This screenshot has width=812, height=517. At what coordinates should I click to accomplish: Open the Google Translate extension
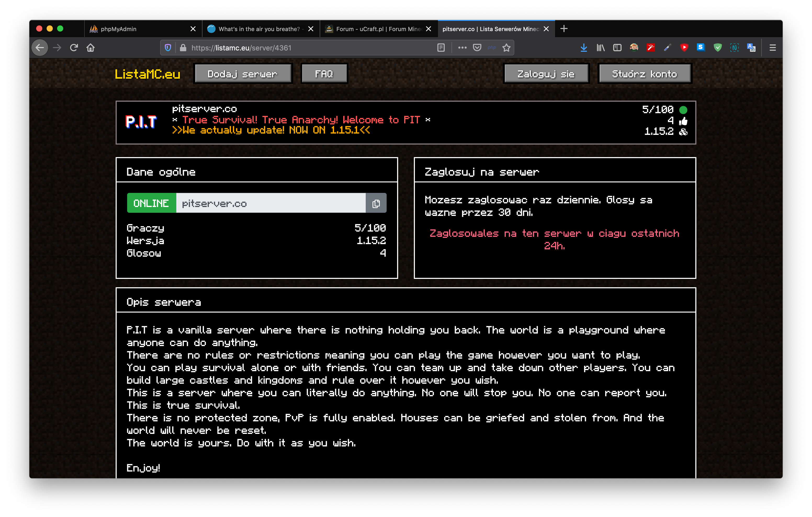(751, 48)
